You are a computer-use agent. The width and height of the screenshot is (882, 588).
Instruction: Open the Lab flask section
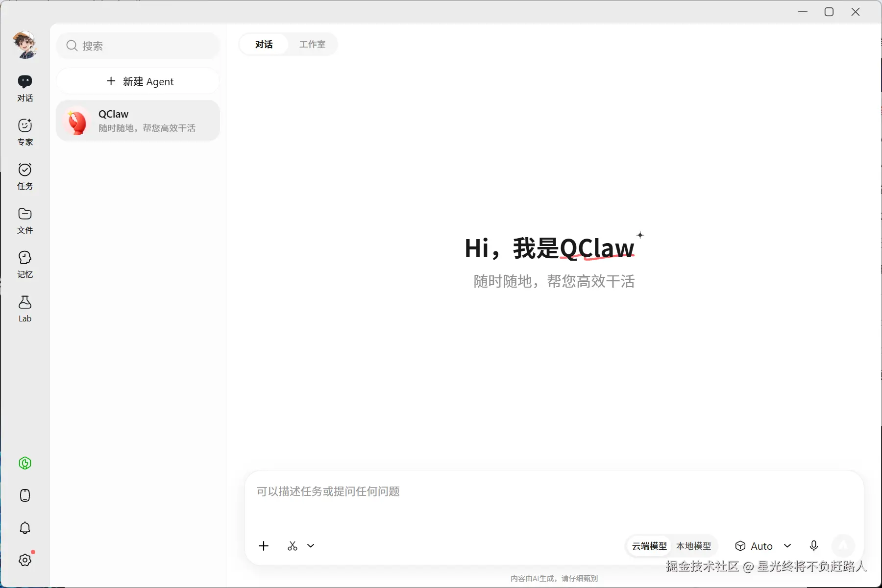(x=25, y=309)
